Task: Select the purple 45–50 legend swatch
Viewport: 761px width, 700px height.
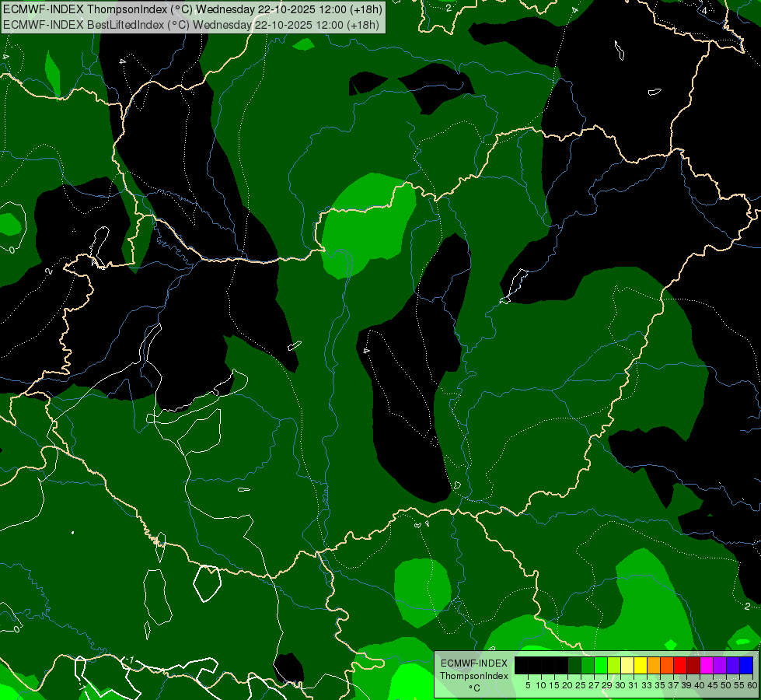Action: [x=720, y=665]
